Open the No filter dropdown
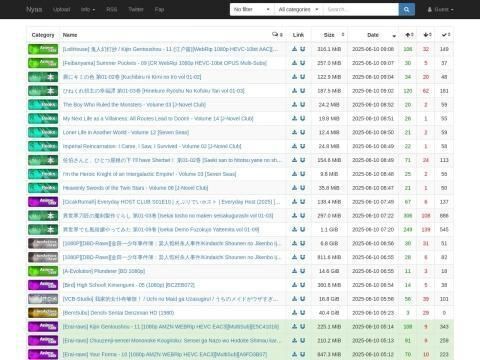Image resolution: width=480 pixels, height=360 pixels. pyautogui.click(x=252, y=9)
